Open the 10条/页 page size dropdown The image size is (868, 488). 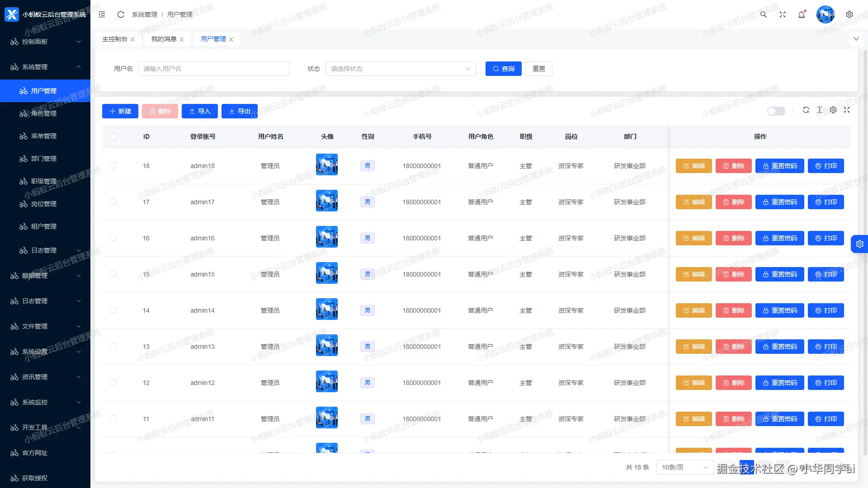[x=684, y=467]
